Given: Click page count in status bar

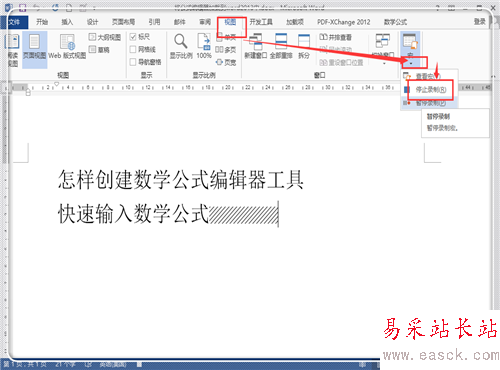Looking at the screenshot, I should point(25,365).
